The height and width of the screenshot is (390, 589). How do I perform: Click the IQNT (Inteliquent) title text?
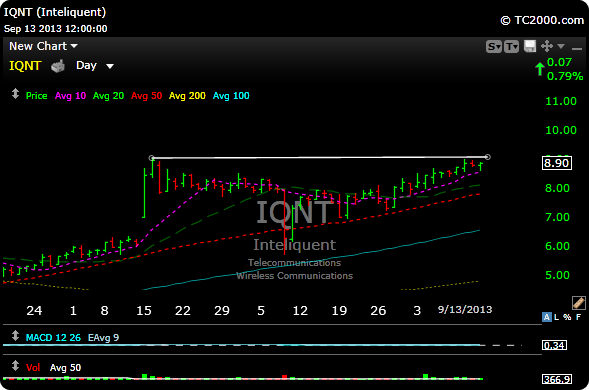pos(55,12)
